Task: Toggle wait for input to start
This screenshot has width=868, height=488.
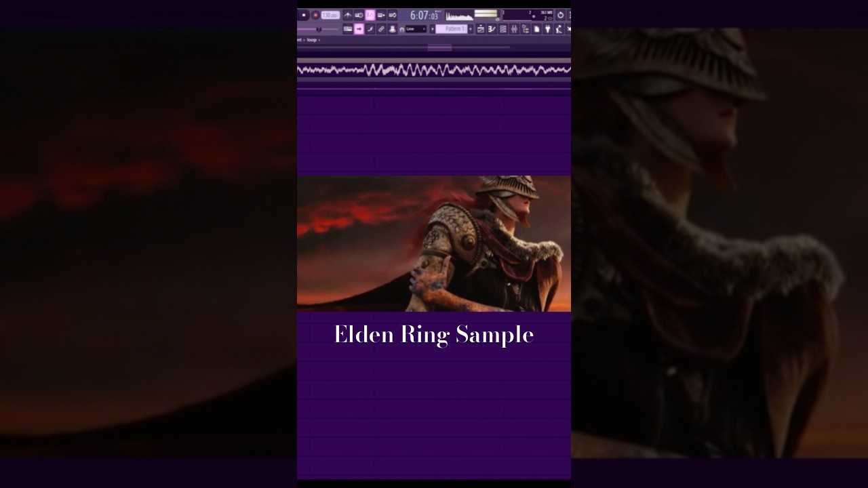Action: coord(359,15)
